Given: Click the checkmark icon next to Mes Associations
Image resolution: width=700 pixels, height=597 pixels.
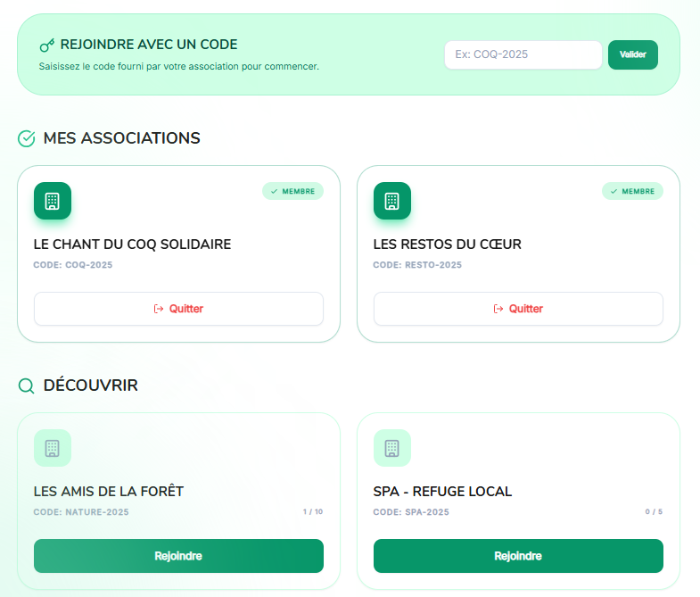Looking at the screenshot, I should [27, 138].
